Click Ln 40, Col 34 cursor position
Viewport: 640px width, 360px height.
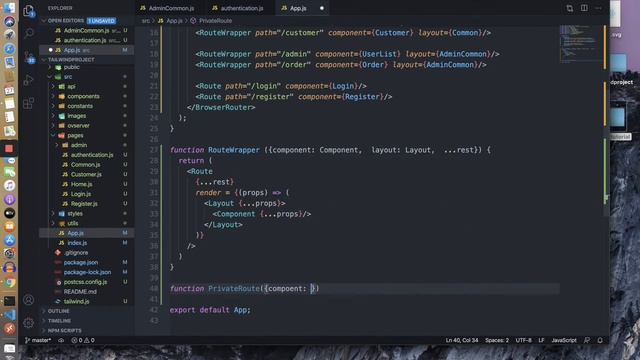tap(462, 340)
